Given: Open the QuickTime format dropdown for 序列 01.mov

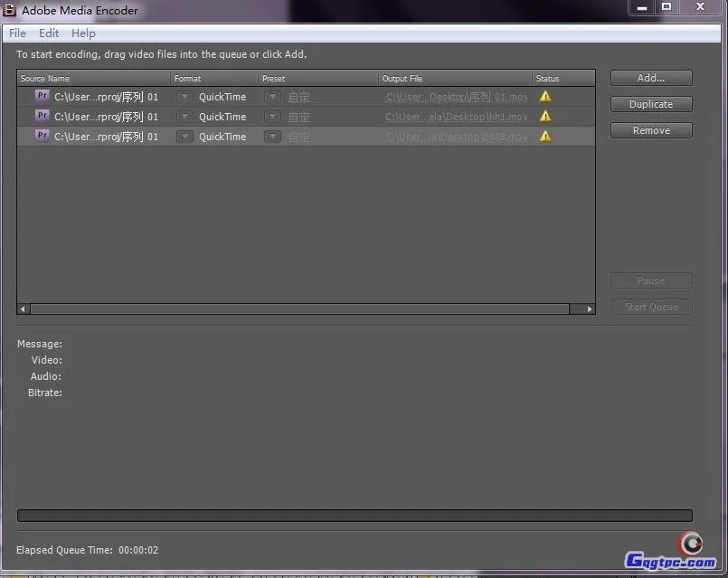Looking at the screenshot, I should click(x=184, y=97).
